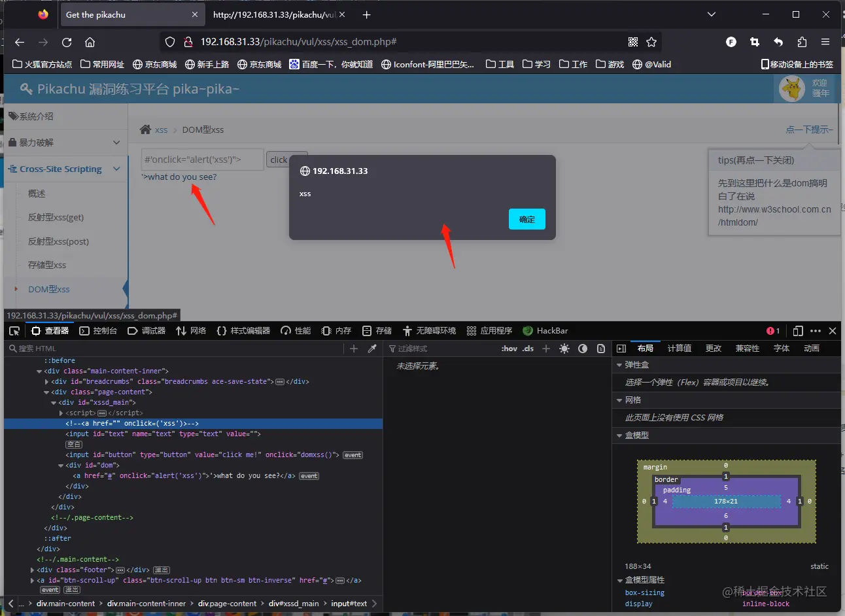Go to the Firefox home page
This screenshot has width=845, height=616.
pos(90,42)
